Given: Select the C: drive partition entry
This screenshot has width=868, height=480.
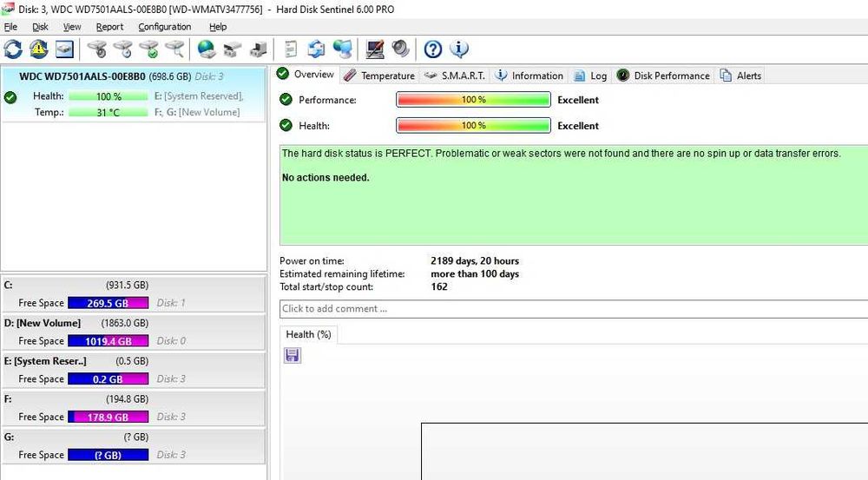Looking at the screenshot, I should 133,294.
